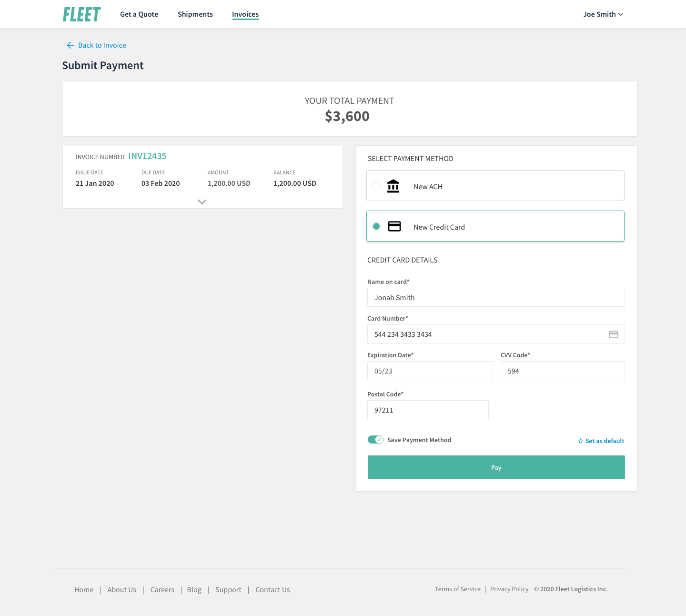Click the credit card icon beside New Credit Card
Screen dimensions: 686x616
394,226
